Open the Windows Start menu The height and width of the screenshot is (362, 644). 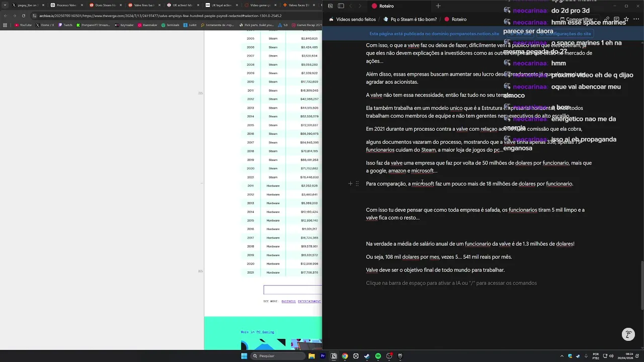pos(244,356)
